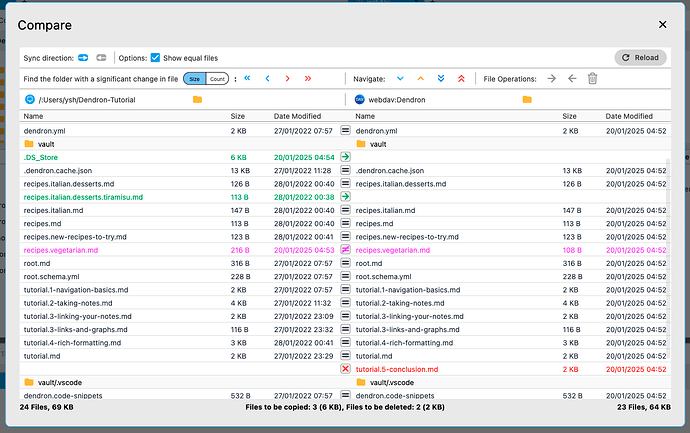The height and width of the screenshot is (433, 690).
Task: Click the WebDAV icon beside webdav:Dendron
Action: coord(360,99)
